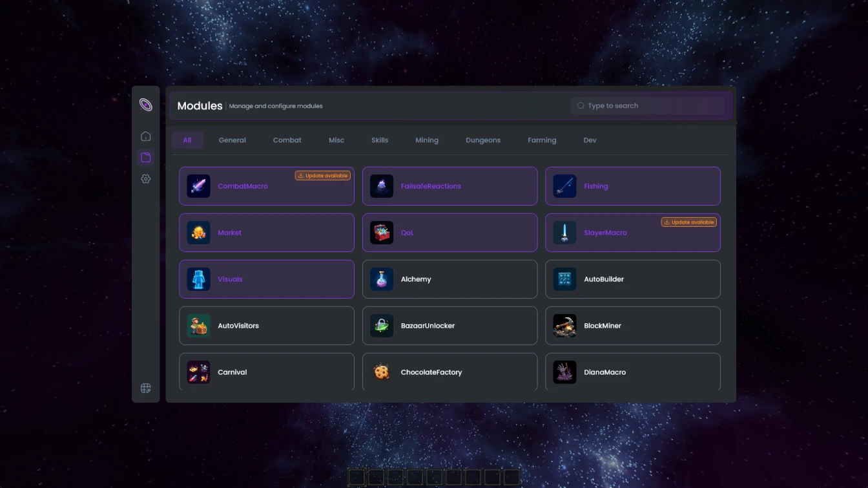
Task: Open the Farming category tab
Action: 541,140
